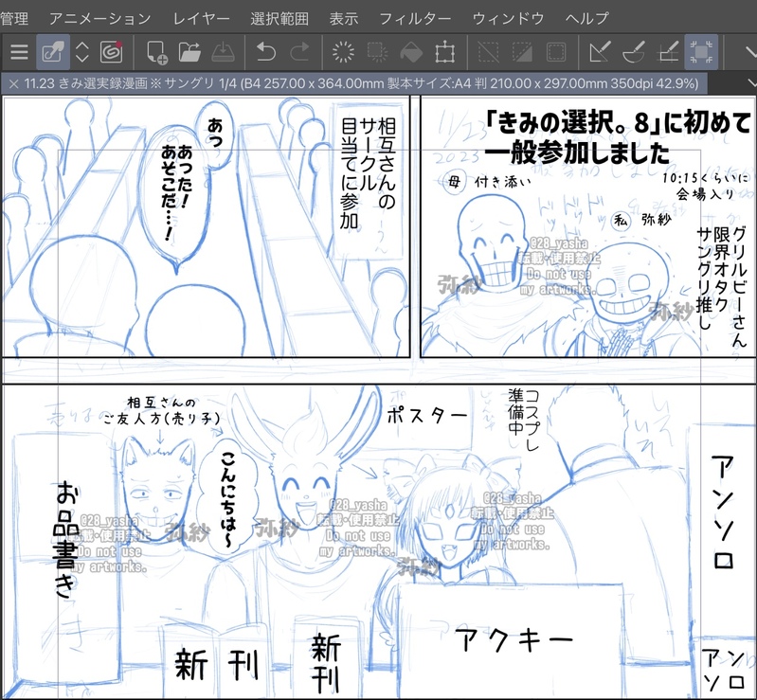Viewport: 757px width, 700px height.
Task: Click the 私 弥紗 label
Action: (x=642, y=220)
